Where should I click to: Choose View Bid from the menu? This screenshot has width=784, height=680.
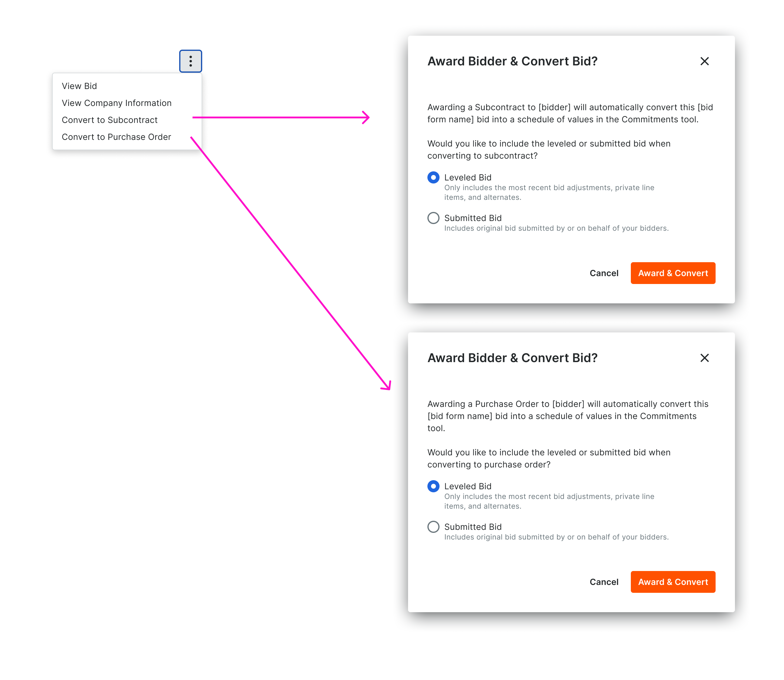click(x=79, y=86)
